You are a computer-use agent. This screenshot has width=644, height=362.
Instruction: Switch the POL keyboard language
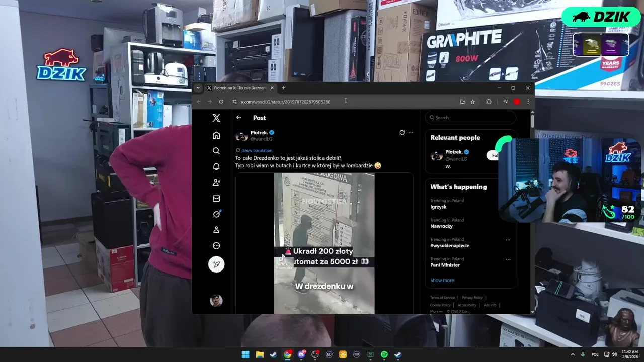point(595,354)
